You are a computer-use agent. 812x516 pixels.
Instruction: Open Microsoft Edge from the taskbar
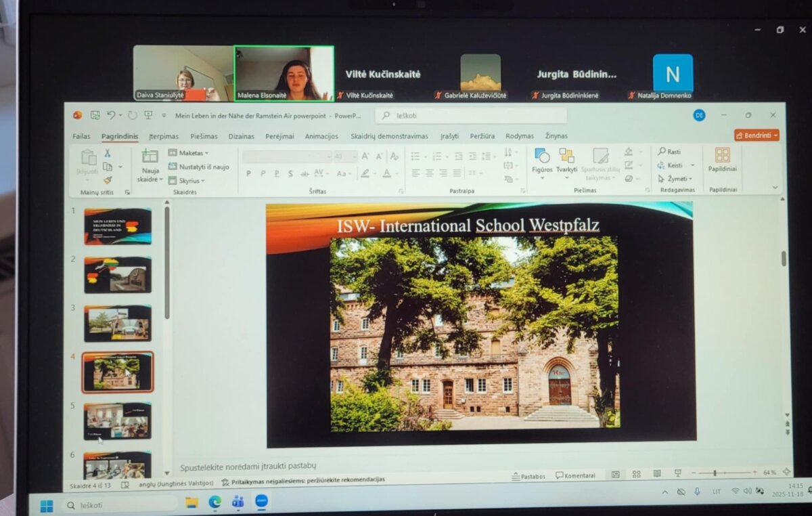tap(215, 502)
